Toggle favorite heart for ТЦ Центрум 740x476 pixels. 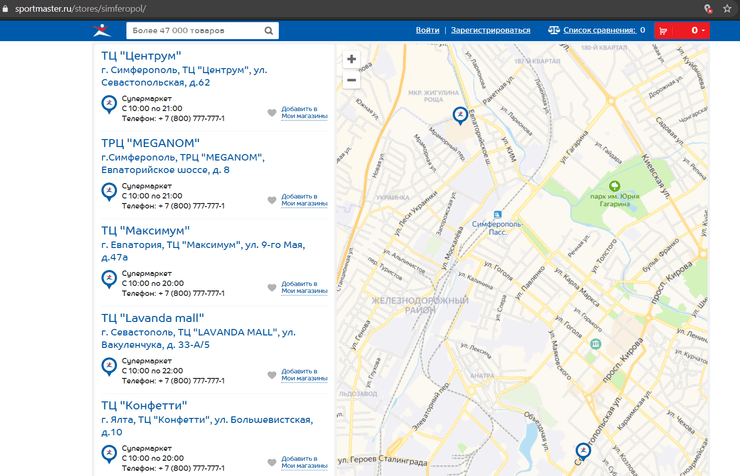(x=271, y=113)
